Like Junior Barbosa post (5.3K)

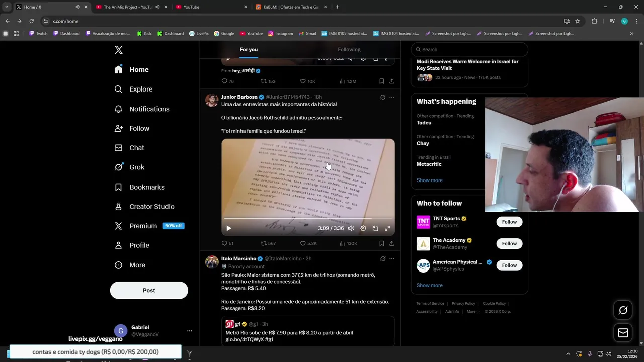308,243
